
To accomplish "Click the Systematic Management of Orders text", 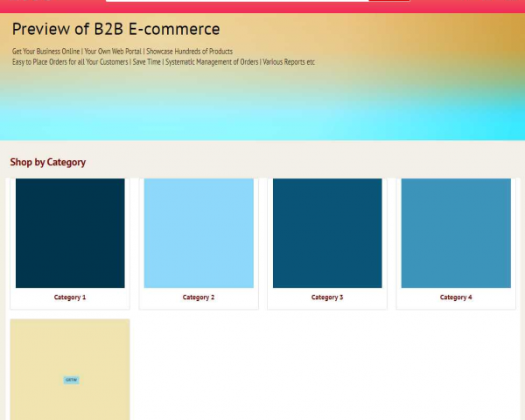I will [x=211, y=62].
